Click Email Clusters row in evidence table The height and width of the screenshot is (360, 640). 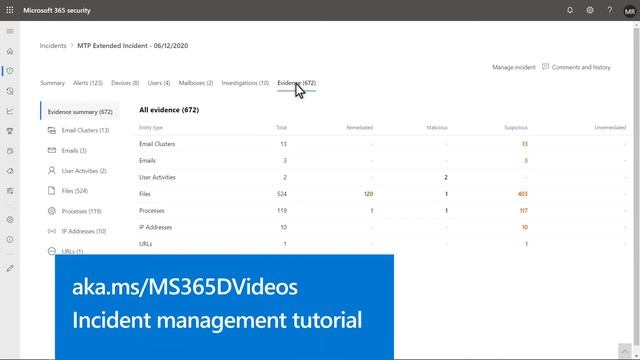[382, 144]
